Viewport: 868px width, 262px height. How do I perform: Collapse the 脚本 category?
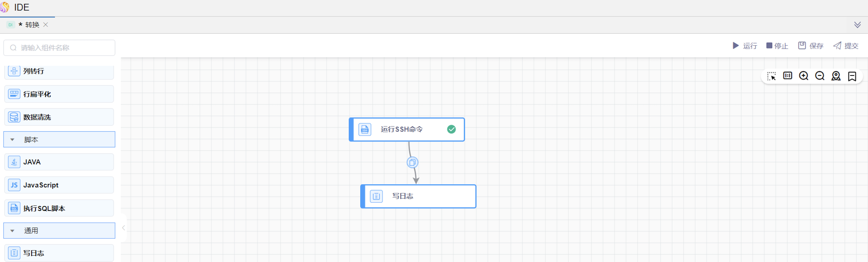pos(13,140)
